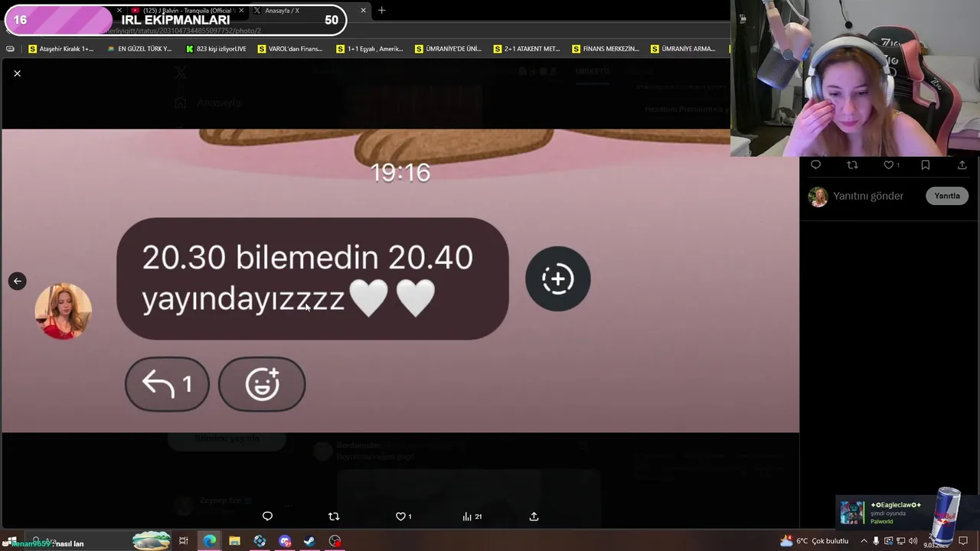Click the previous photo arrow

point(17,281)
